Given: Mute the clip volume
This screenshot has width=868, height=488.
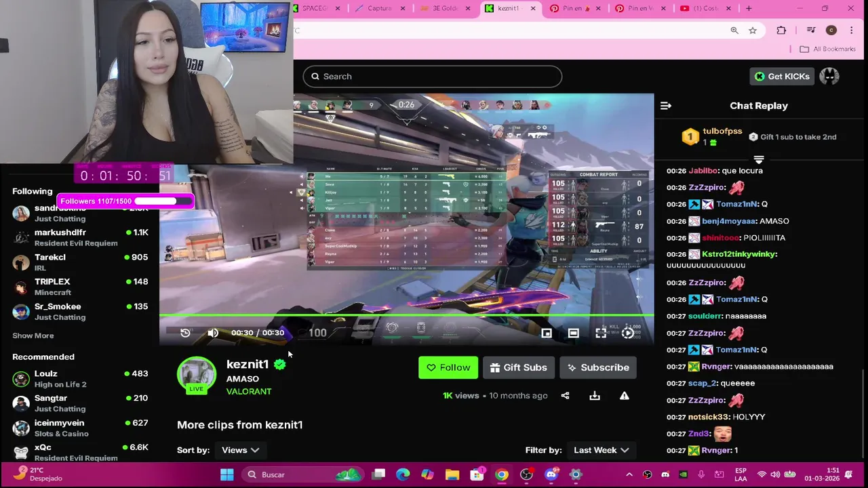Looking at the screenshot, I should tap(213, 333).
